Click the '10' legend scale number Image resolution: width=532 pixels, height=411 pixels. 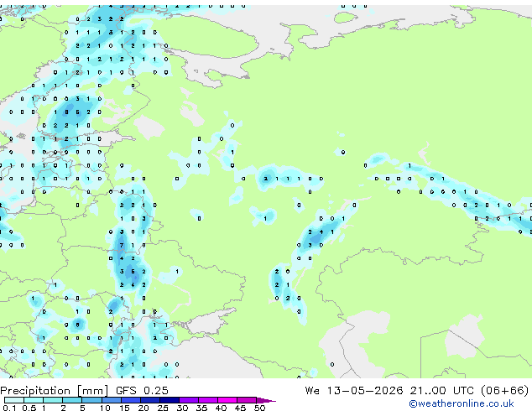(105, 408)
